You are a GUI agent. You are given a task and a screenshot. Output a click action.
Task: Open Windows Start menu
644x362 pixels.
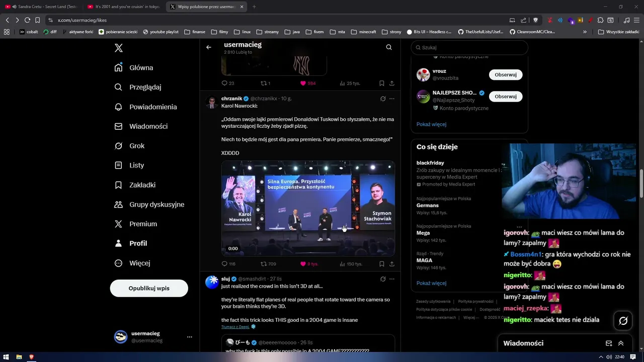coord(6,357)
